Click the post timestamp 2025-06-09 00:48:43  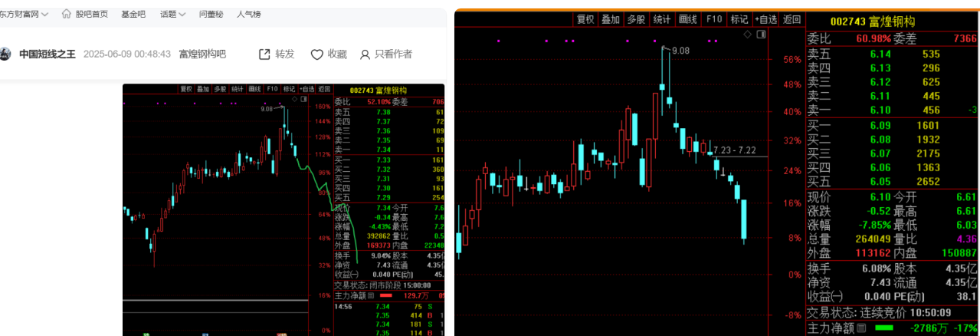click(x=126, y=54)
